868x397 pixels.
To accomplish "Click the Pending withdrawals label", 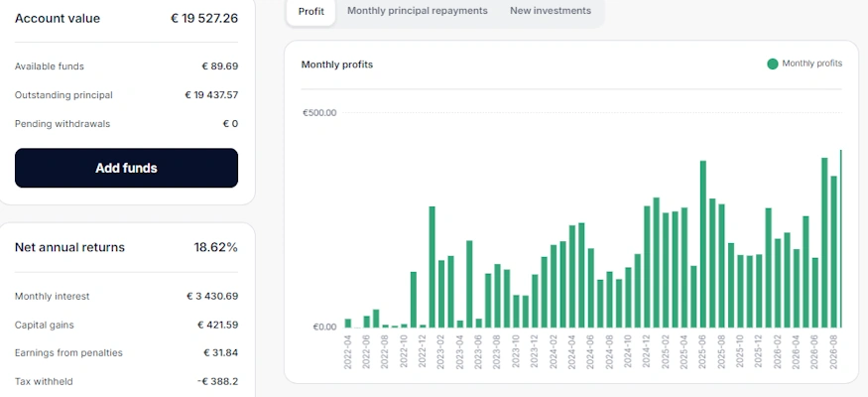I will [x=62, y=124].
